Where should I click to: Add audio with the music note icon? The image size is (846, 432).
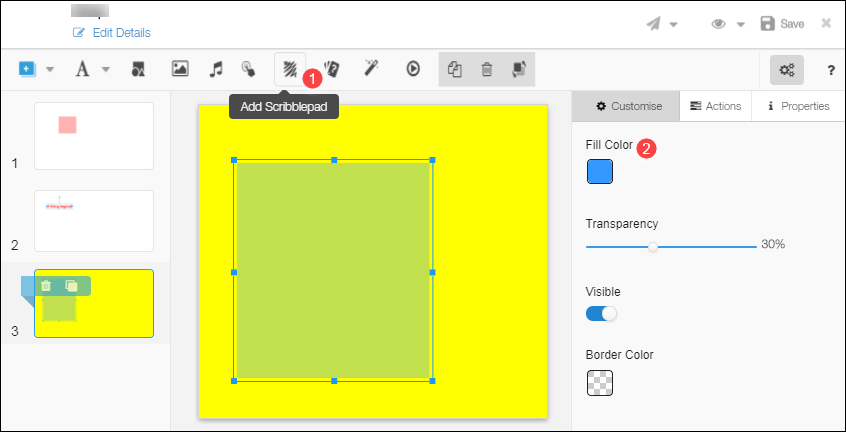[215, 69]
